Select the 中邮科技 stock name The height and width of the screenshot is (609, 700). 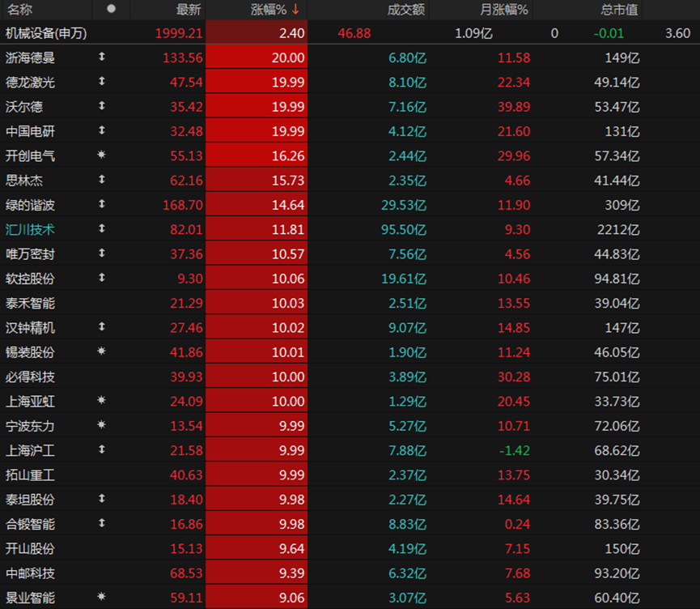click(x=30, y=573)
